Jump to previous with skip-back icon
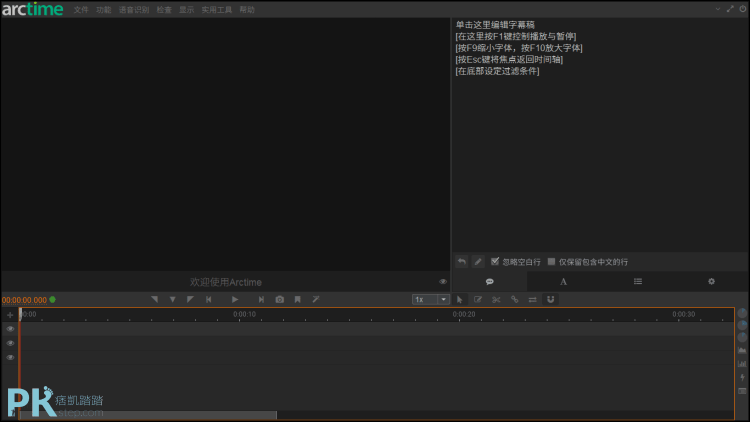The image size is (750, 422). point(209,300)
